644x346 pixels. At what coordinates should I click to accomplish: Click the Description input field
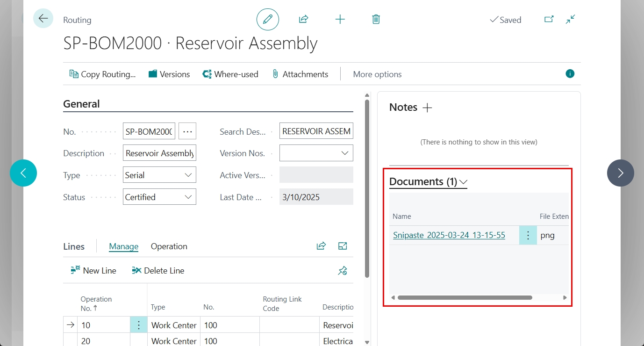159,153
